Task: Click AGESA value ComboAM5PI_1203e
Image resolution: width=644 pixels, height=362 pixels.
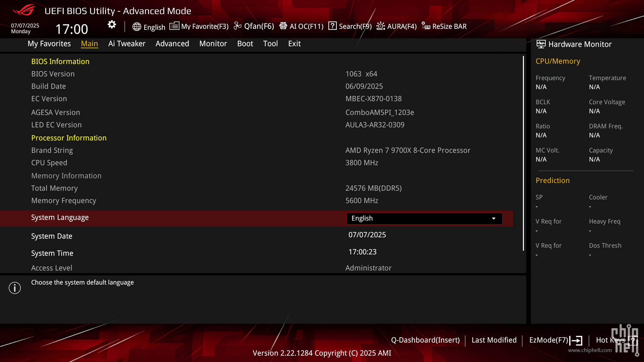Action: (x=380, y=112)
